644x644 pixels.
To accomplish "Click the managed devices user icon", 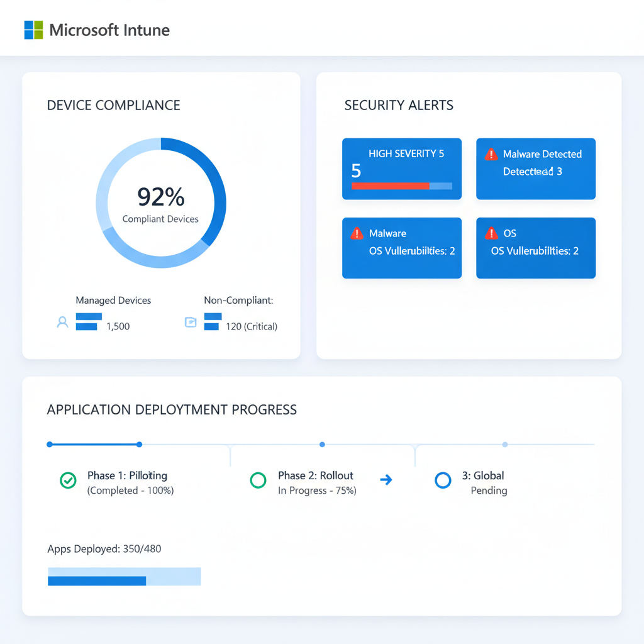I will (62, 322).
